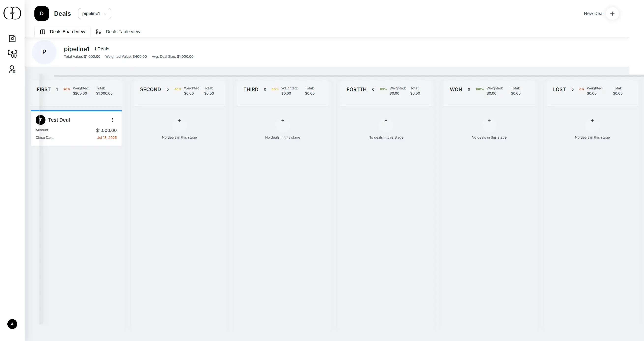
Task: Open the user settings sidebar icon
Action: (12, 69)
